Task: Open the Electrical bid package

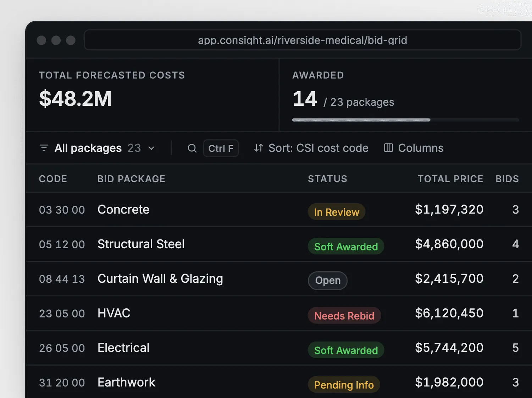Action: (123, 348)
